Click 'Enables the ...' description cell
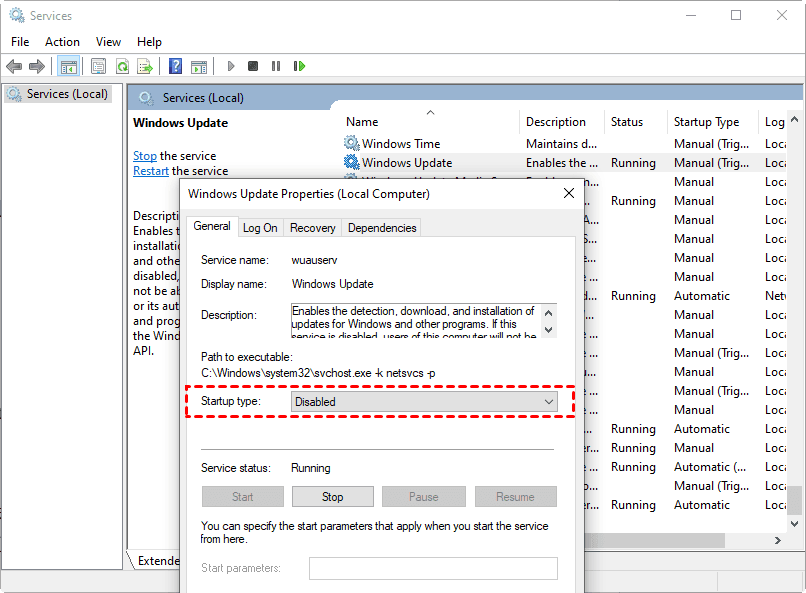The height and width of the screenshot is (593, 806). point(562,162)
